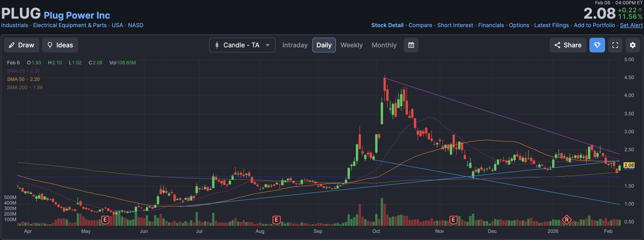
Task: Click Add to Portfolio
Action: click(x=594, y=25)
